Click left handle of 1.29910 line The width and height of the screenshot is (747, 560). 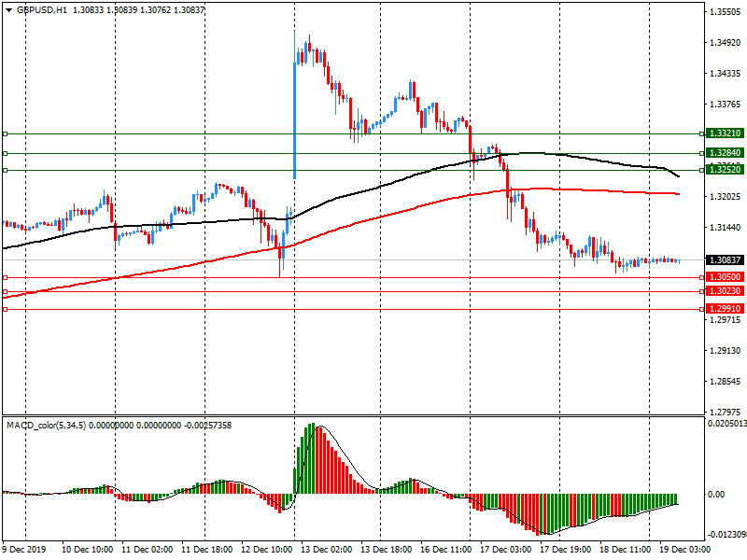5,309
